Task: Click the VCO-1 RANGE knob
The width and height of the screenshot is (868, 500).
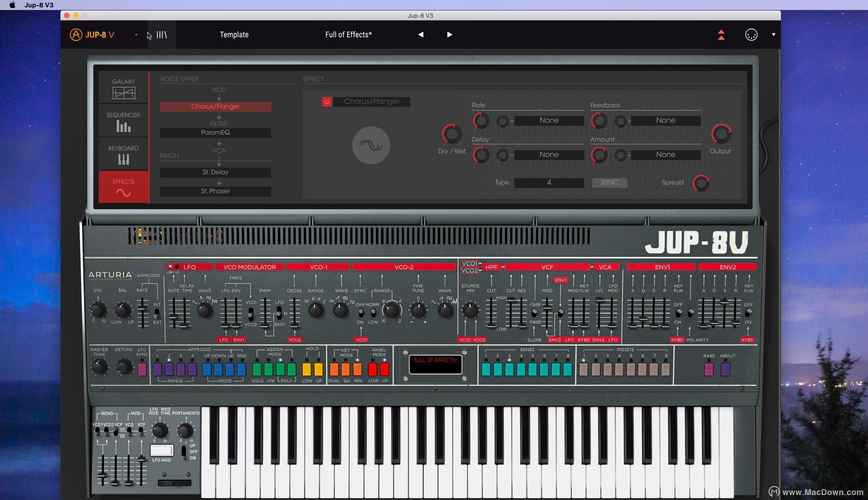Action: pyautogui.click(x=316, y=310)
